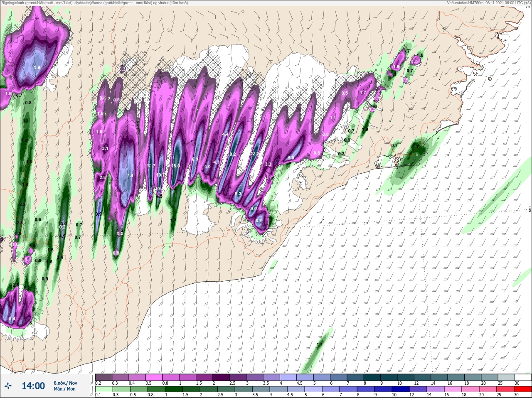Image resolution: width=532 pixels, height=398 pixels.
Task: Pick the lower legend red swatch labeled 30
Action: coord(523,389)
